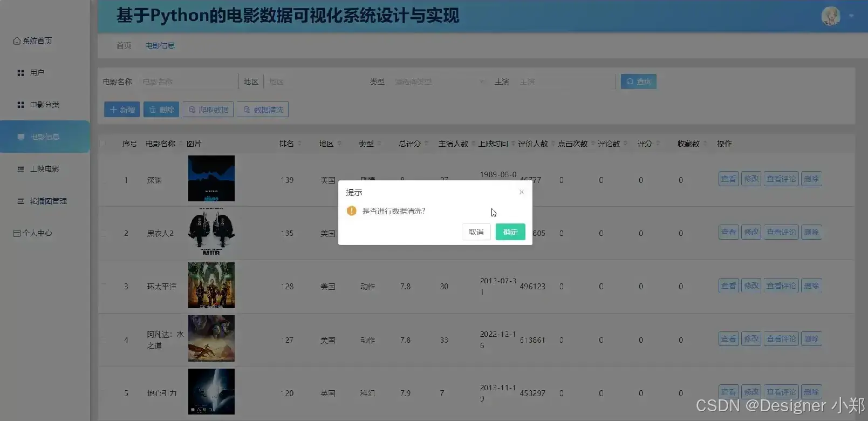The width and height of the screenshot is (868, 421).
Task: Open 系统首页 in the sidebar
Action: pyautogui.click(x=32, y=40)
